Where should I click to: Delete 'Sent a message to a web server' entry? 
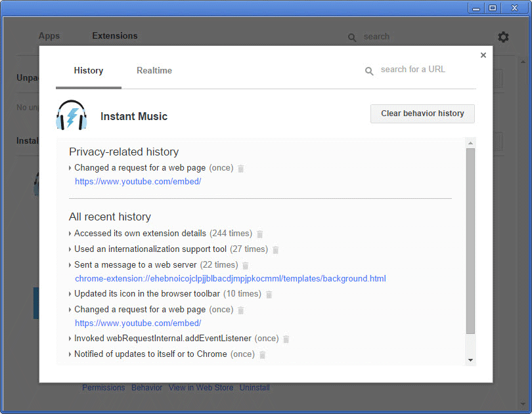(245, 266)
